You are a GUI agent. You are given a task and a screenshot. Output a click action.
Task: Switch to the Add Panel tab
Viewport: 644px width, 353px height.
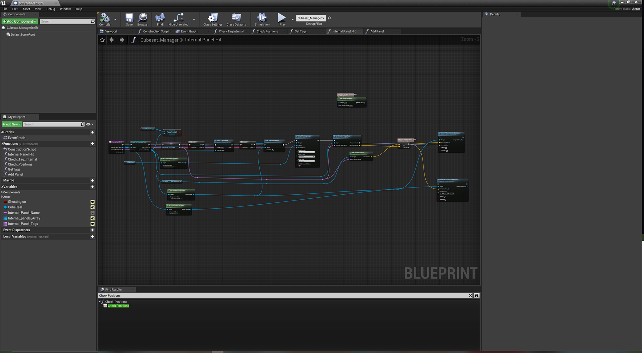pyautogui.click(x=377, y=32)
